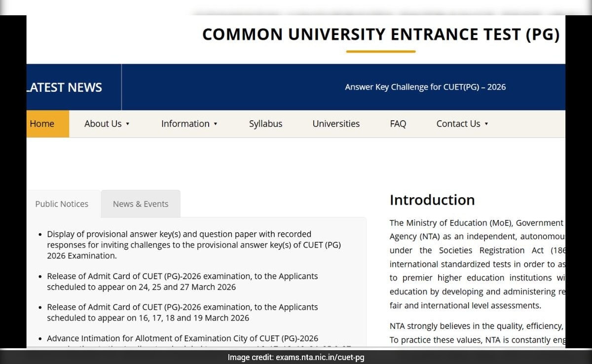
Task: Open admit card notice for 16 to 19 March
Action: pos(182,312)
